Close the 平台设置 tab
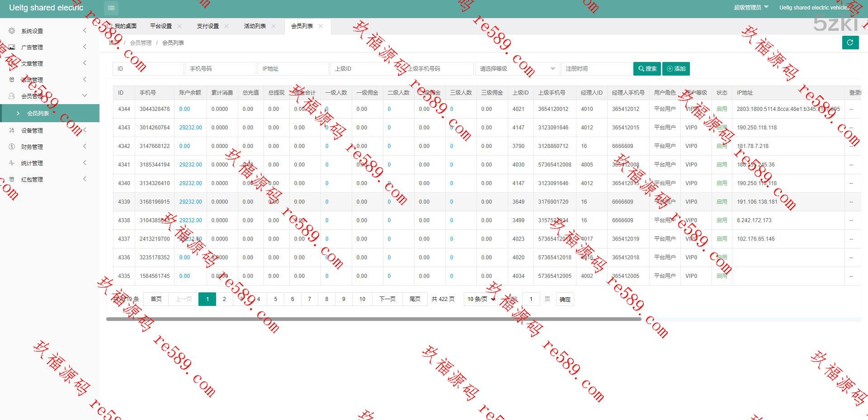 point(179,26)
